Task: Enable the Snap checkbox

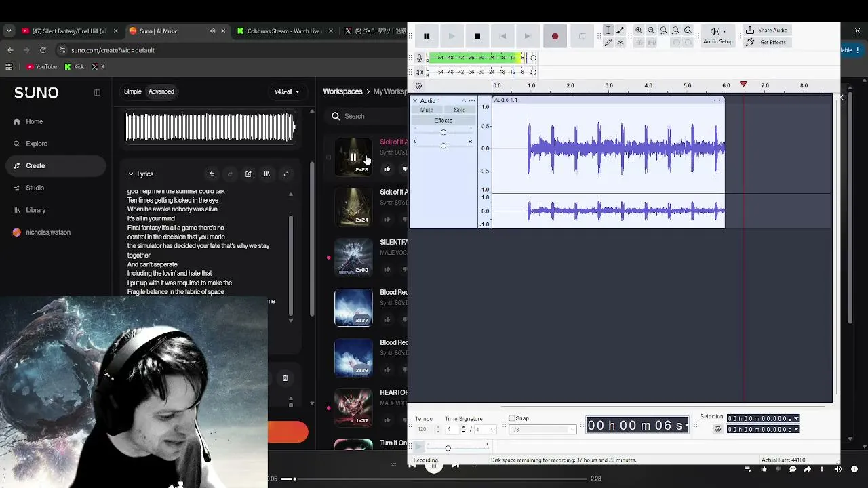Action: 512,418
